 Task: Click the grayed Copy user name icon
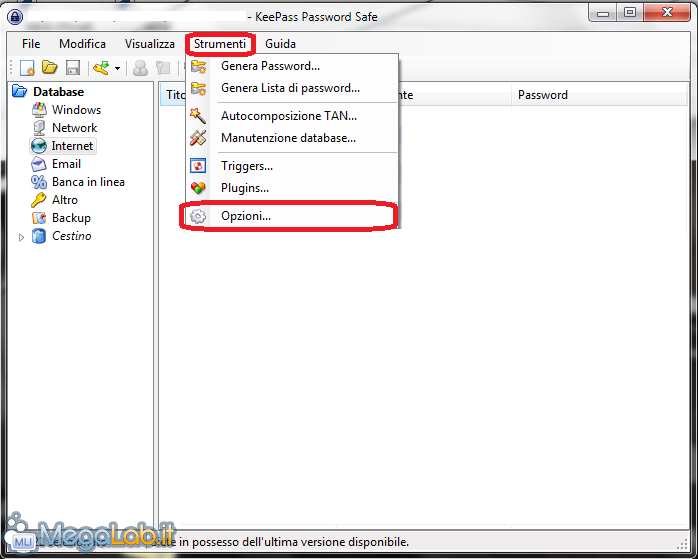(x=141, y=68)
